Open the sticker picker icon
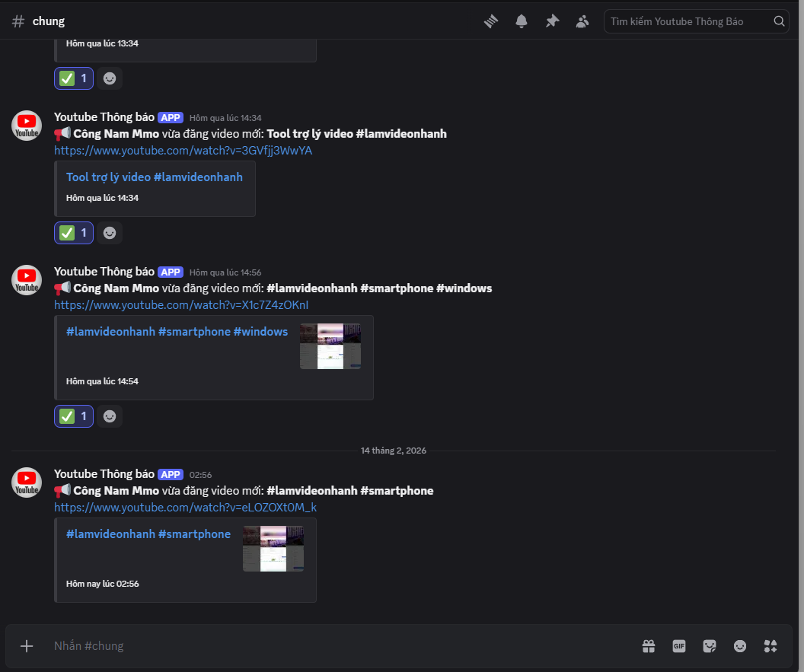The width and height of the screenshot is (804, 672). pyautogui.click(x=710, y=646)
